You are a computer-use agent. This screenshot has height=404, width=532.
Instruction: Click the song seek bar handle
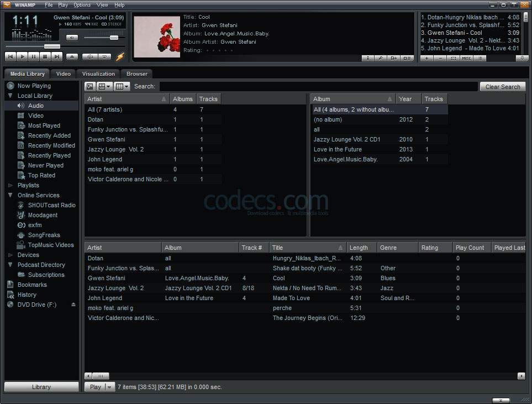[52, 46]
